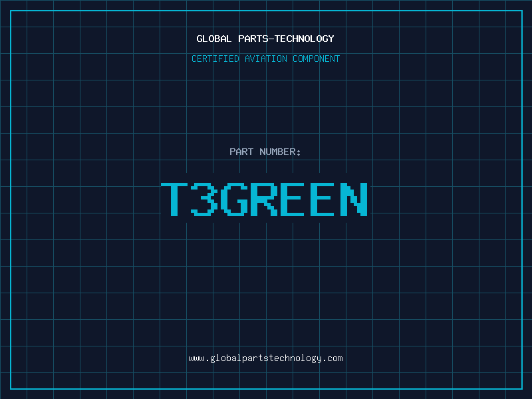Open the www.globalpartstechnology.com link

265,358
